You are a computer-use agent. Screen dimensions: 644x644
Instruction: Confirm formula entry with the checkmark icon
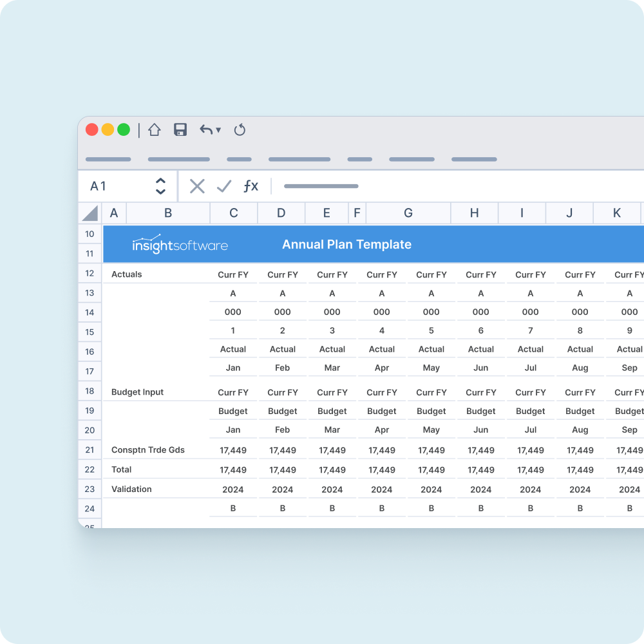point(224,186)
